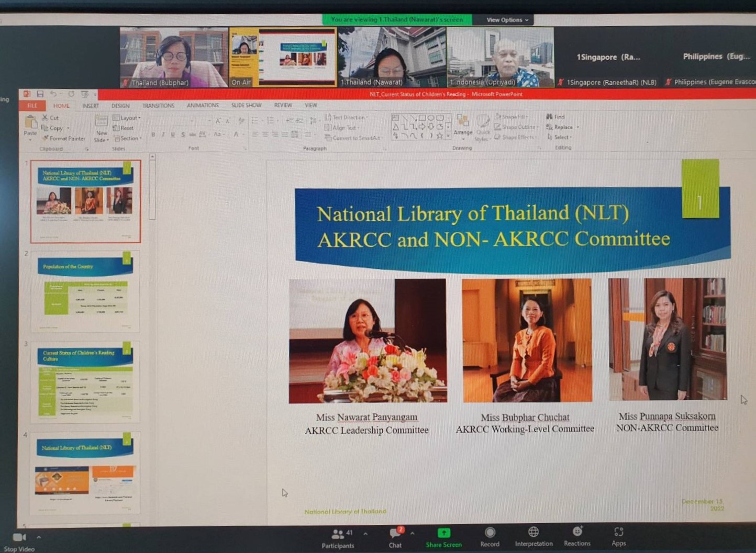The width and height of the screenshot is (756, 553).
Task: Open REVIEW ribbon tab
Action: [283, 105]
